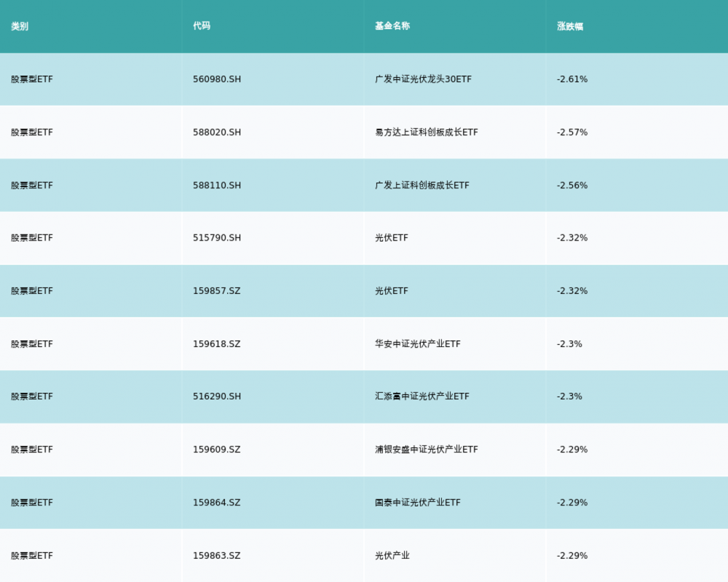Click 股票型ETF in the 159618.SZ row
Screen dimensions: 728x582
(32, 344)
